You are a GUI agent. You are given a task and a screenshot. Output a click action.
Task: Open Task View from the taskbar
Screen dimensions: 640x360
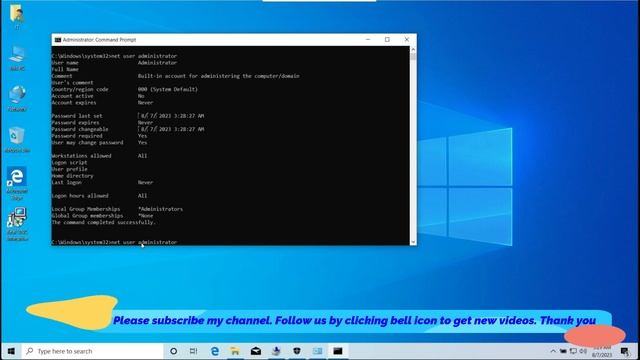tap(193, 351)
